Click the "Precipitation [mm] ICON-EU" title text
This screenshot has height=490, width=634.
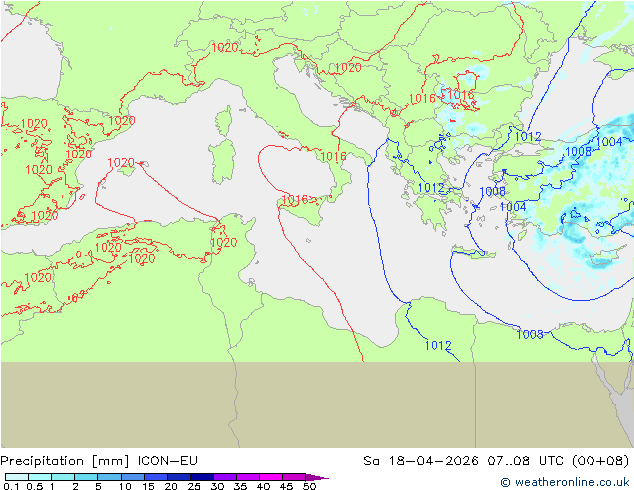pos(99,461)
